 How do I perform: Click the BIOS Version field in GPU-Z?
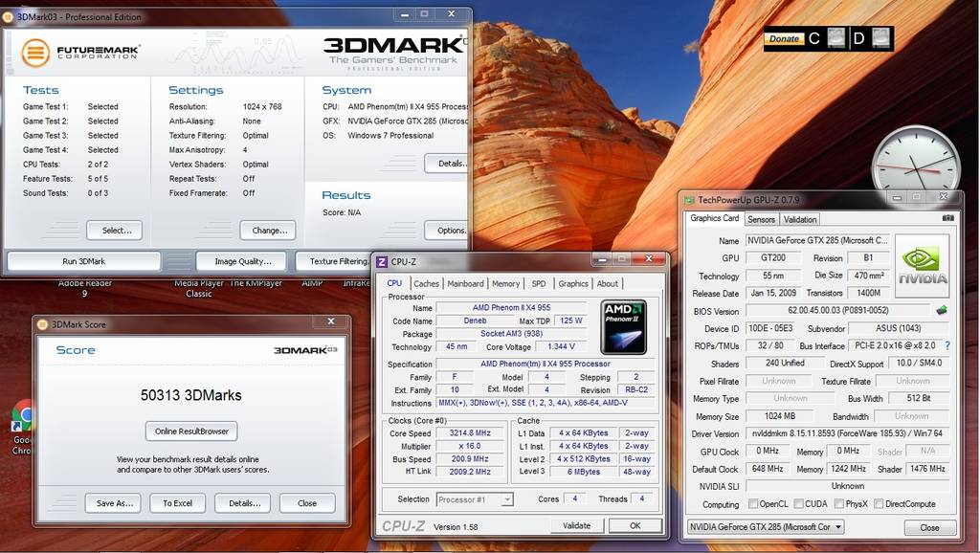838,311
